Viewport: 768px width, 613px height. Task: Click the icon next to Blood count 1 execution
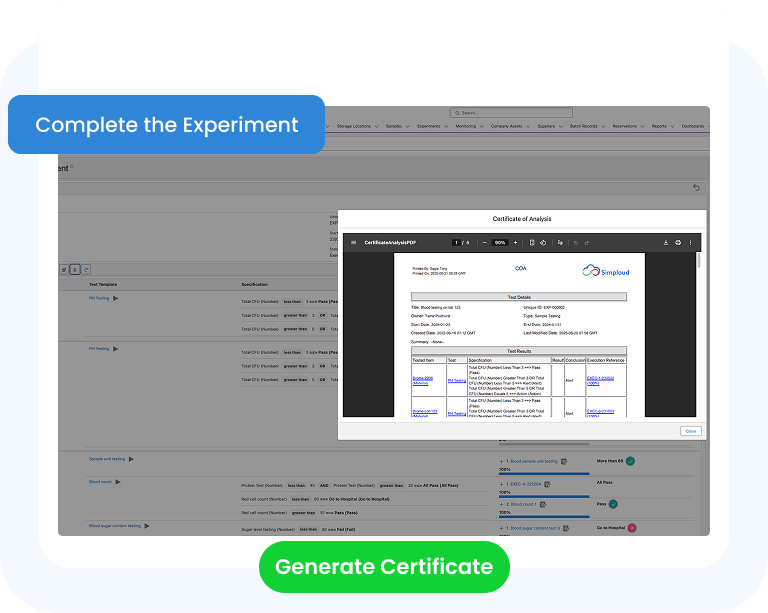click(543, 504)
